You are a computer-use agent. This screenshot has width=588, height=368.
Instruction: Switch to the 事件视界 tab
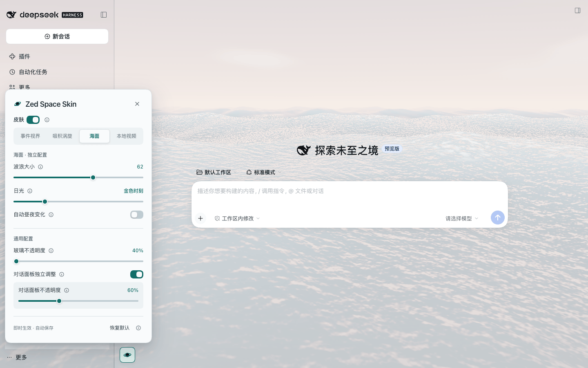(x=31, y=136)
